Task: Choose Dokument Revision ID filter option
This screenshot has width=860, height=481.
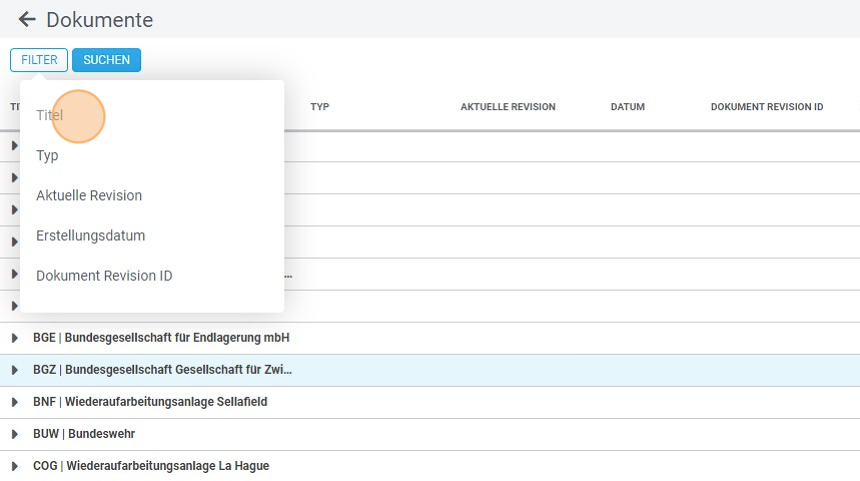Action: point(104,276)
